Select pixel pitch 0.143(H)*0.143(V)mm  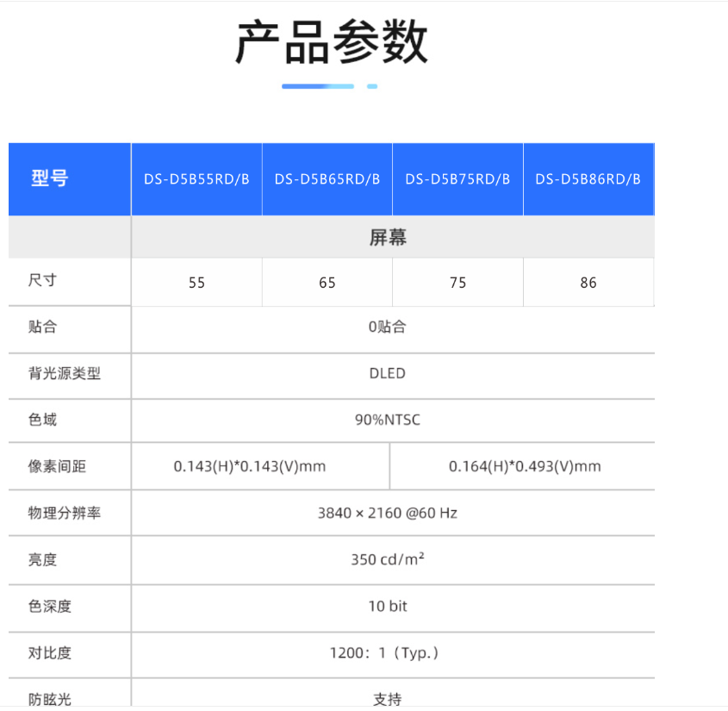pyautogui.click(x=250, y=466)
